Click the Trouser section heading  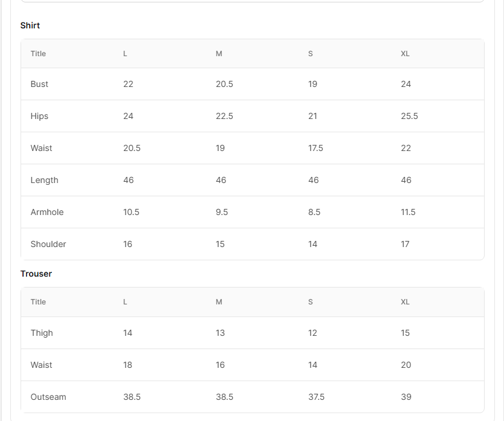coord(36,274)
